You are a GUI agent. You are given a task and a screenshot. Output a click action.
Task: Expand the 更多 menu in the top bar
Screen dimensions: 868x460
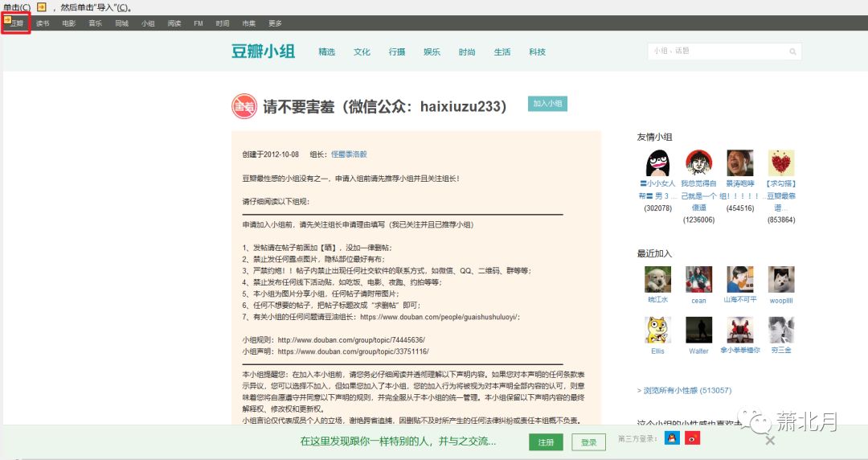click(275, 23)
